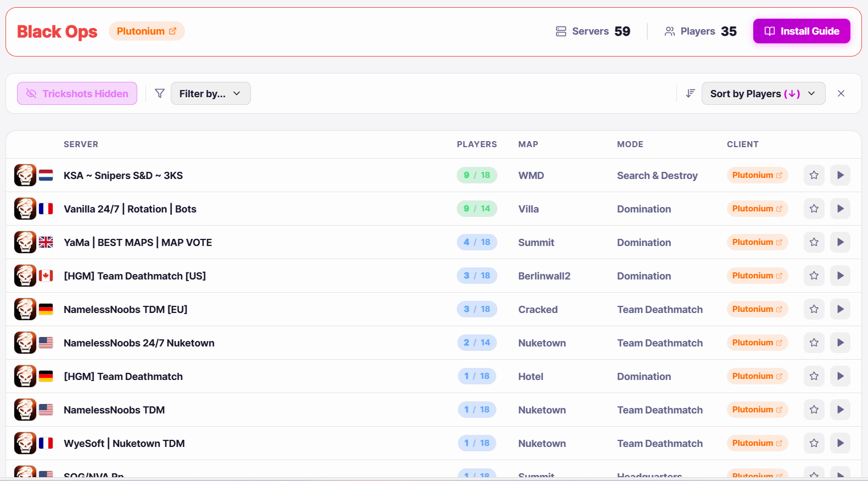Screen dimensions: 868x481
Task: Toggle favorite star for NamelessNoobs 24/7 Nuketown
Action: point(814,343)
